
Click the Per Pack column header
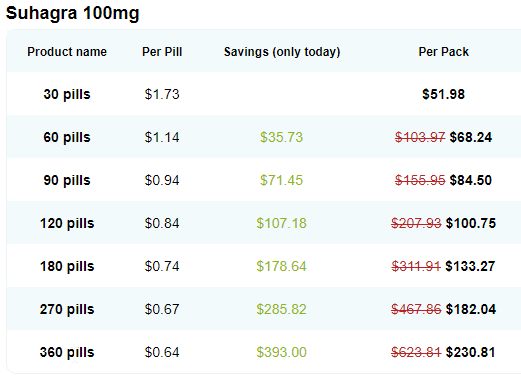click(444, 52)
